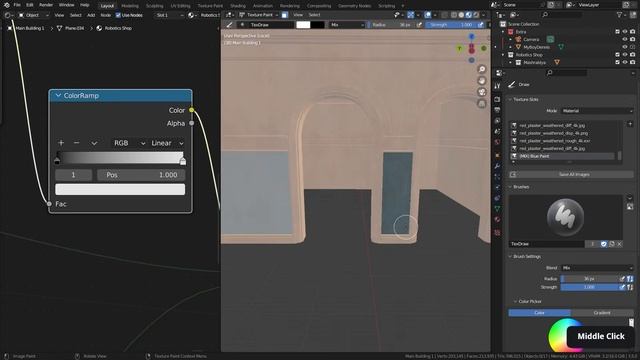
Task: Toggle pressure sensitivity for header Strength
Action: tap(480, 25)
